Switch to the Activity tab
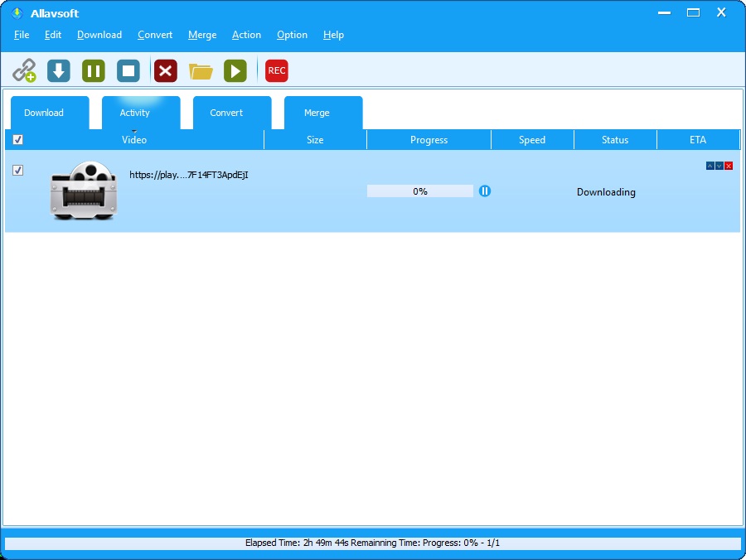The height and width of the screenshot is (560, 746). pyautogui.click(x=141, y=113)
